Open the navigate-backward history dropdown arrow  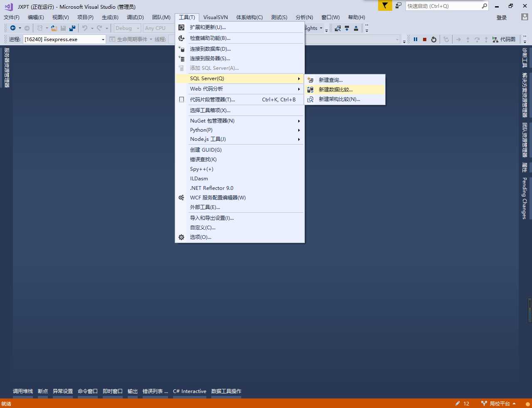point(20,28)
